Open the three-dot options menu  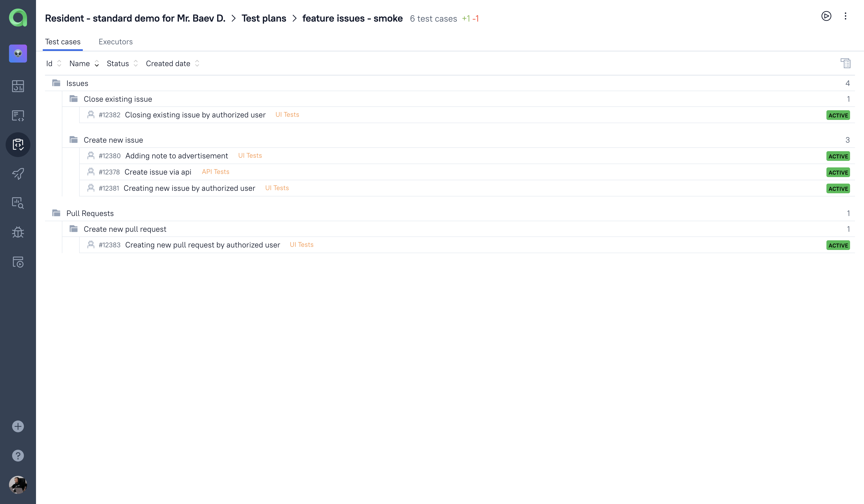click(x=845, y=16)
